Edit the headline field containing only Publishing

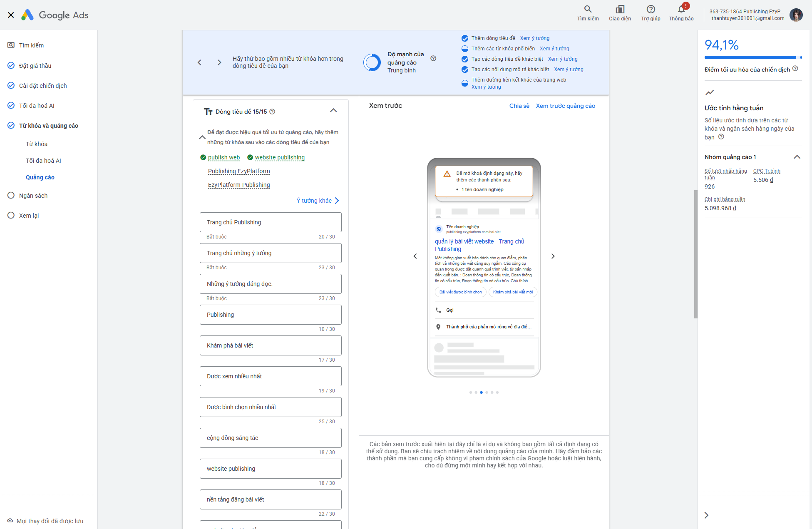271,315
